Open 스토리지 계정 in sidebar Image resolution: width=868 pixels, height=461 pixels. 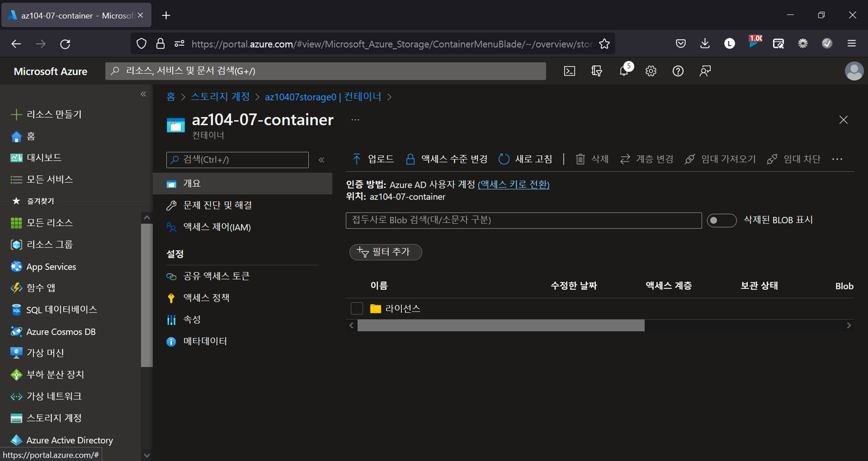pos(46,418)
